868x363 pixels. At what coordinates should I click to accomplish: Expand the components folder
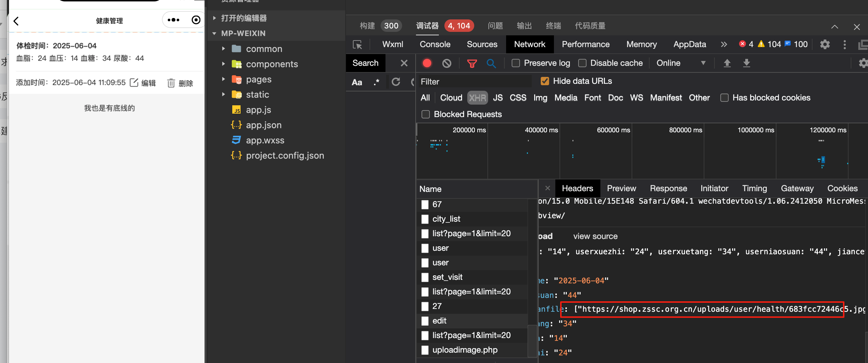224,64
